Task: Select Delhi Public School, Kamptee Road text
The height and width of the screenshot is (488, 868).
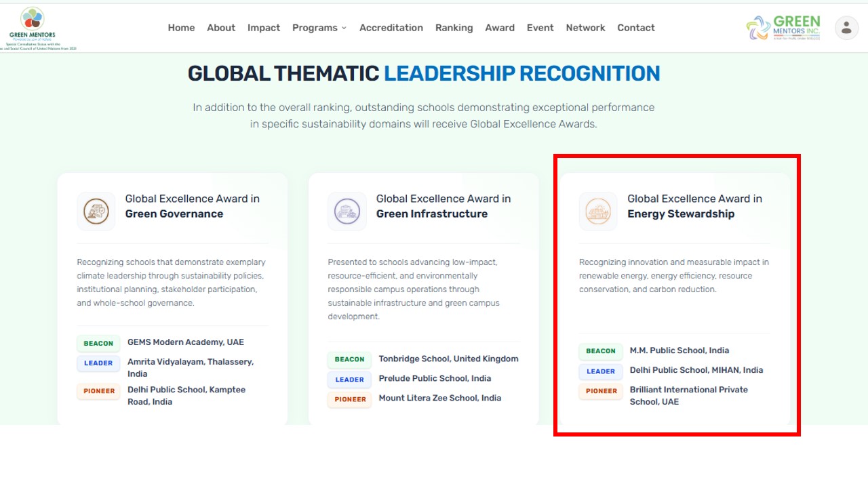Action: click(x=186, y=396)
